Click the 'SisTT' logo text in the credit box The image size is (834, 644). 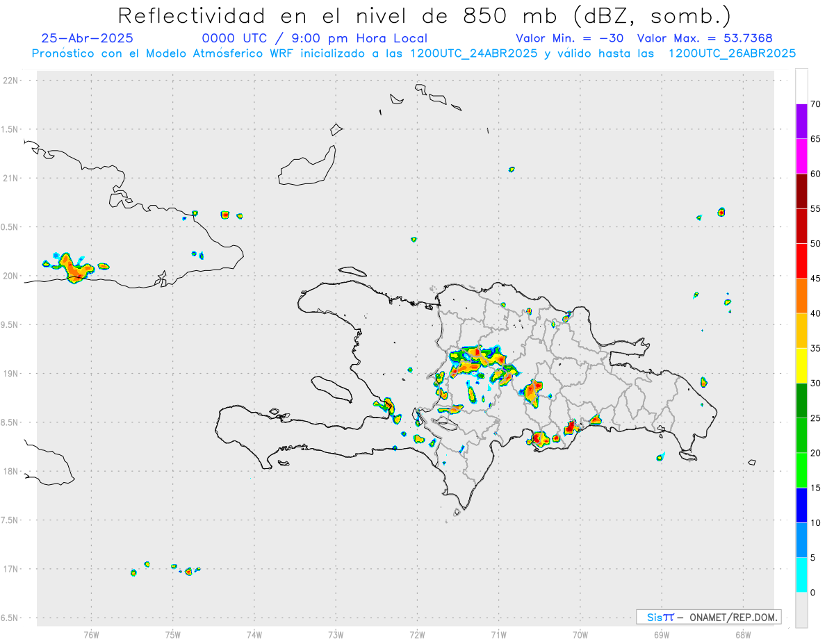tap(660, 617)
